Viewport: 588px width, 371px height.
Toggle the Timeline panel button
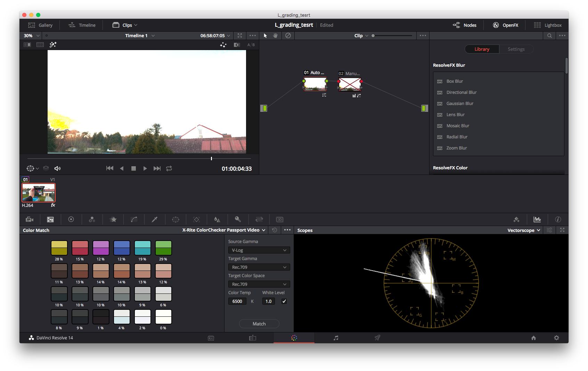coord(82,25)
